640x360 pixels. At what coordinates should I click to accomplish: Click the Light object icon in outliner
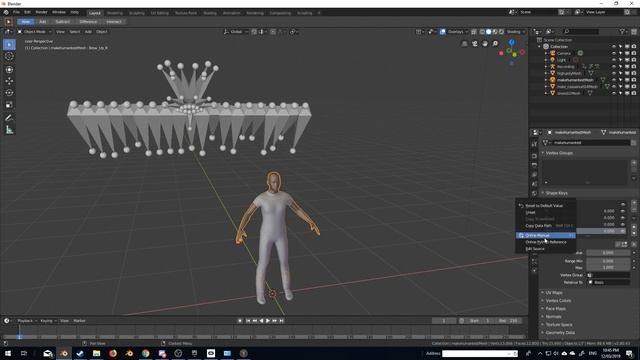[553, 60]
